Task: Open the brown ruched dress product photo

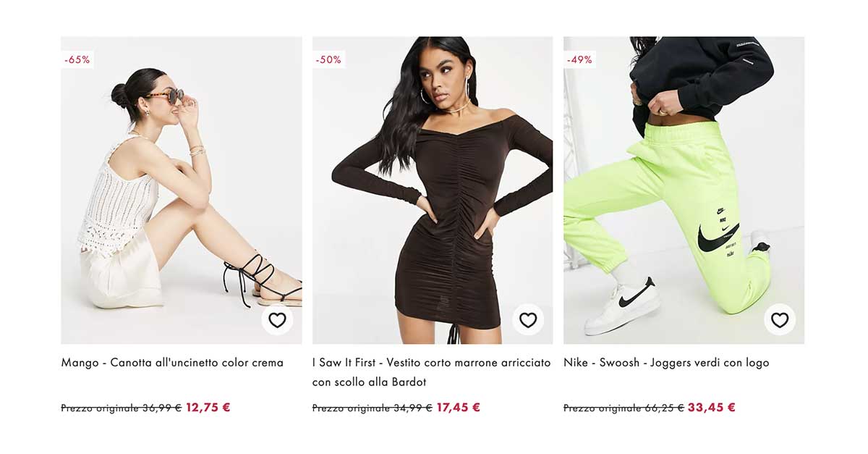Action: tap(433, 190)
